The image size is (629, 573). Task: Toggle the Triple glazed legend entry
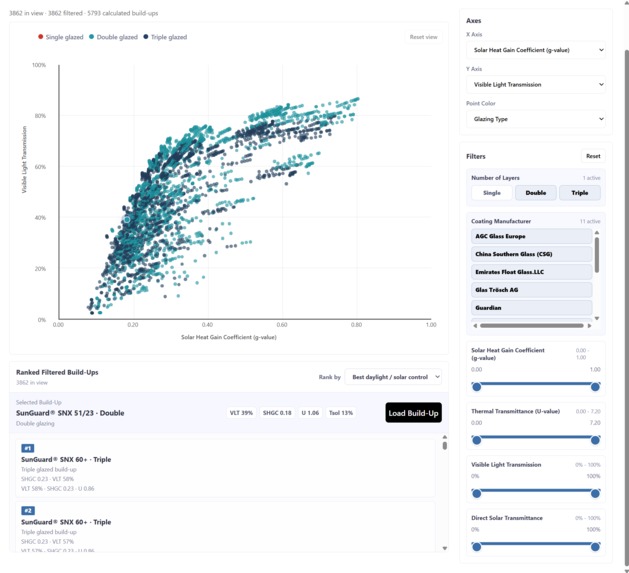point(165,37)
